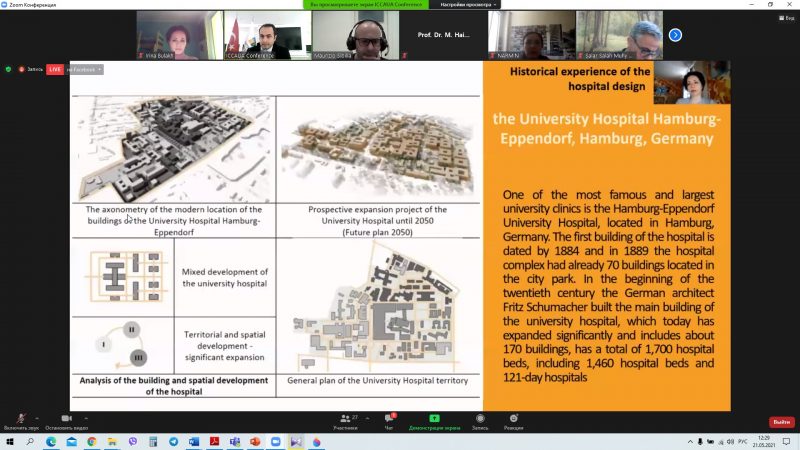Open PowerPoint from taskbar
This screenshot has height=450, width=800.
click(x=255, y=441)
